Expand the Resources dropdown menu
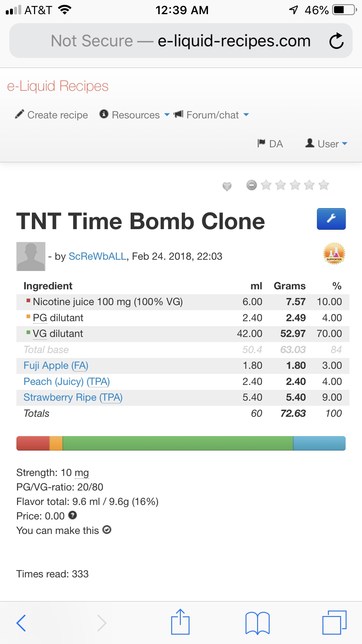The width and height of the screenshot is (362, 644). 135,115
